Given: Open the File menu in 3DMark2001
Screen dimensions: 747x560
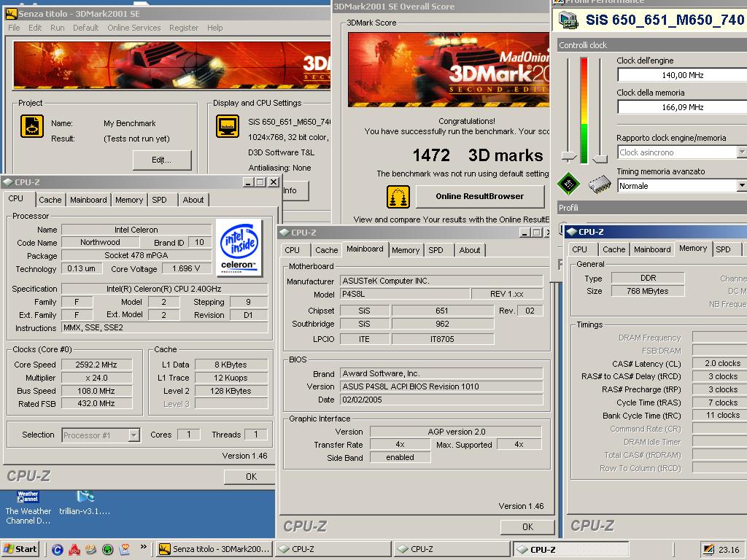Looking at the screenshot, I should [x=14, y=28].
